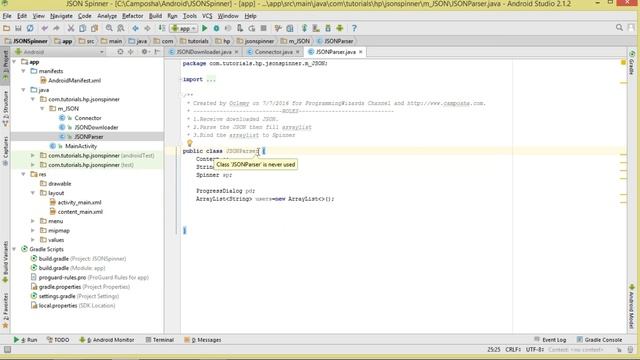This screenshot has width=640, height=360.
Task: Open the Build menu
Action: click(x=155, y=16)
